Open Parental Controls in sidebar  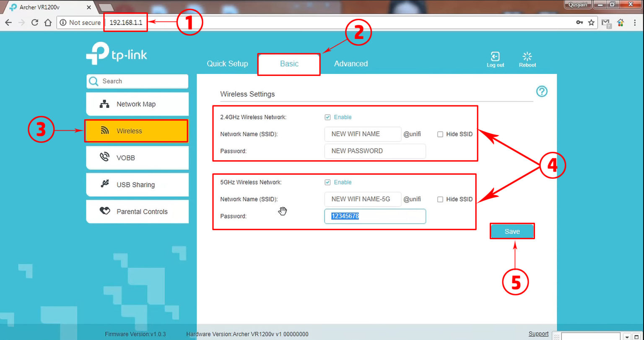pos(138,212)
